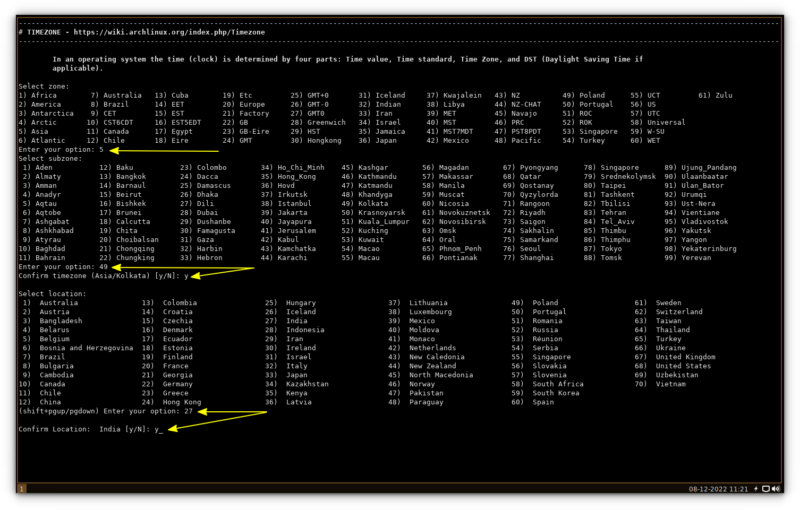Click the display monitor icon in status bar

click(766, 489)
